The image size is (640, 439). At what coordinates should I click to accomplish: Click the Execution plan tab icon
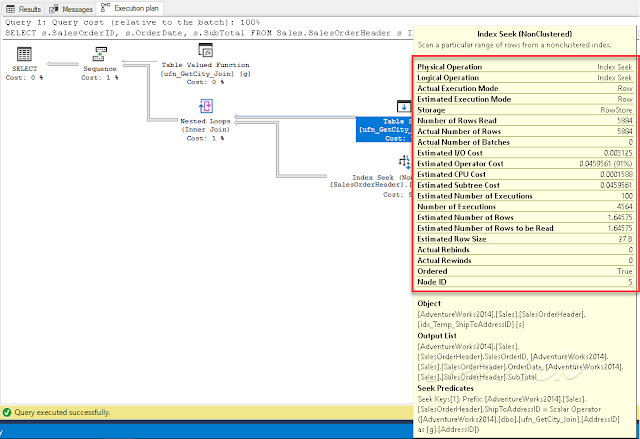click(105, 8)
